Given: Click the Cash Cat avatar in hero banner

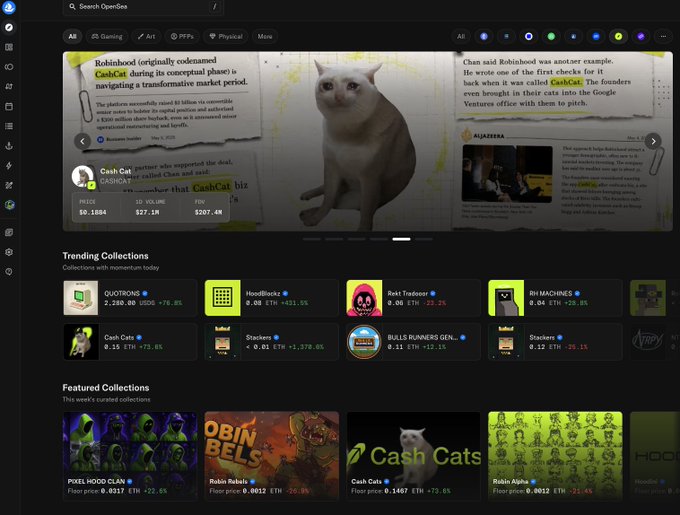Looking at the screenshot, I should click(83, 176).
